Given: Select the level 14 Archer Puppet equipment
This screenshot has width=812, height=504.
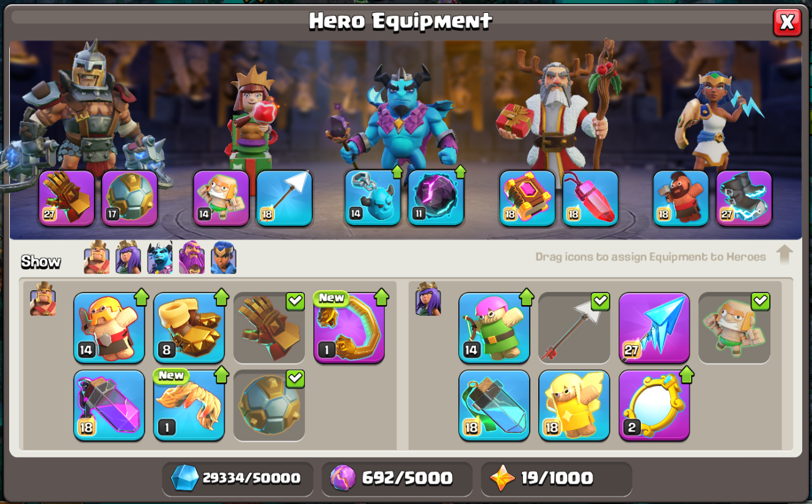Looking at the screenshot, I should (494, 328).
